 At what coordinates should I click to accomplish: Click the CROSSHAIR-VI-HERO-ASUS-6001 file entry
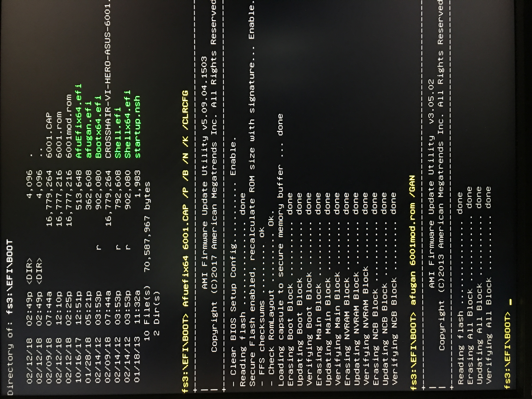click(108, 79)
